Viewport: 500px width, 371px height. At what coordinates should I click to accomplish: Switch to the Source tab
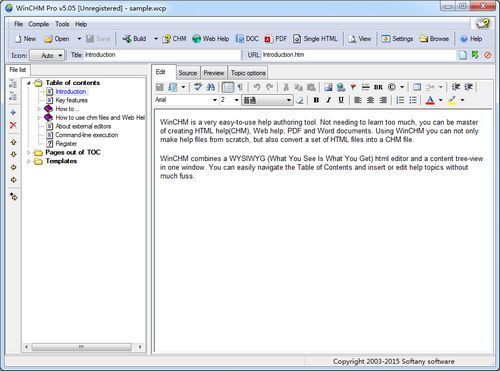(x=187, y=73)
